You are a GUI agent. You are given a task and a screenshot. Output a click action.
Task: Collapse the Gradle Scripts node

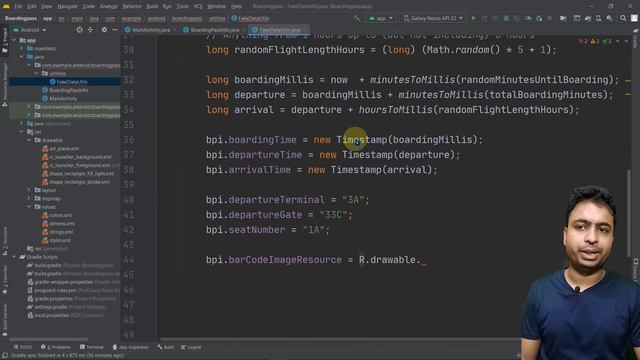click(x=14, y=257)
